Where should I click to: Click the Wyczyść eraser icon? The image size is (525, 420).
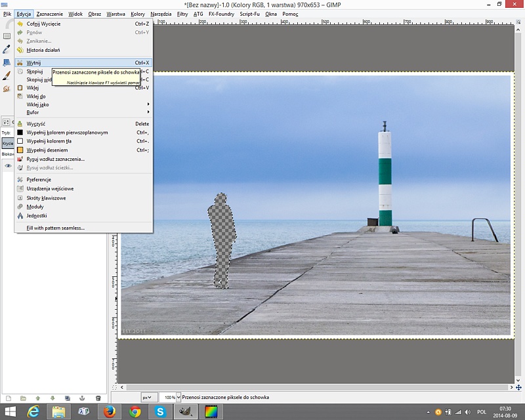(20, 123)
